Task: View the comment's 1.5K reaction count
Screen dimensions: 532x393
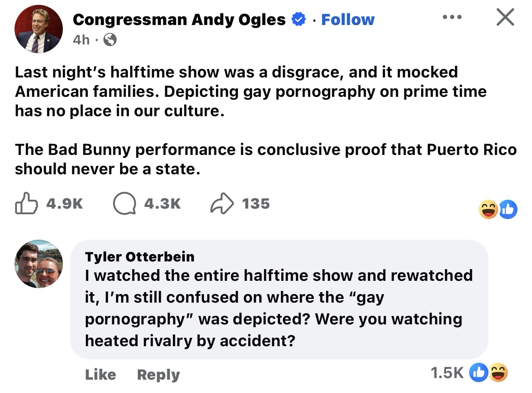Action: [x=447, y=372]
